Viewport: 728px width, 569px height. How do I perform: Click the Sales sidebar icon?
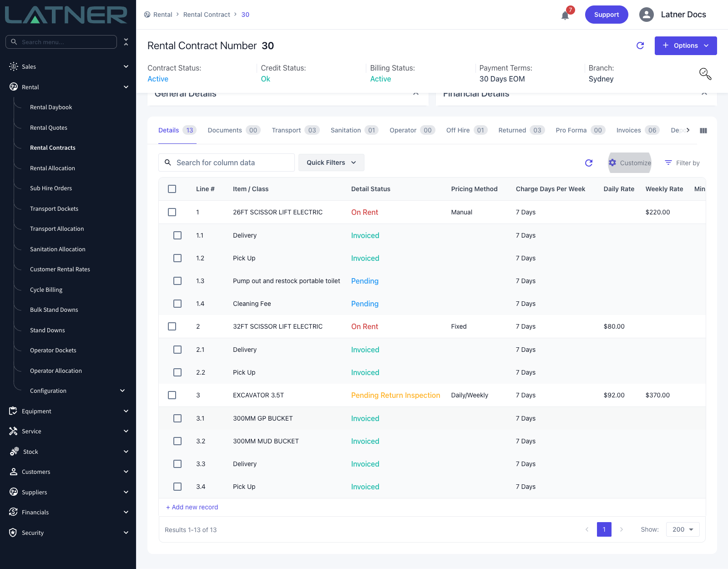(x=14, y=66)
